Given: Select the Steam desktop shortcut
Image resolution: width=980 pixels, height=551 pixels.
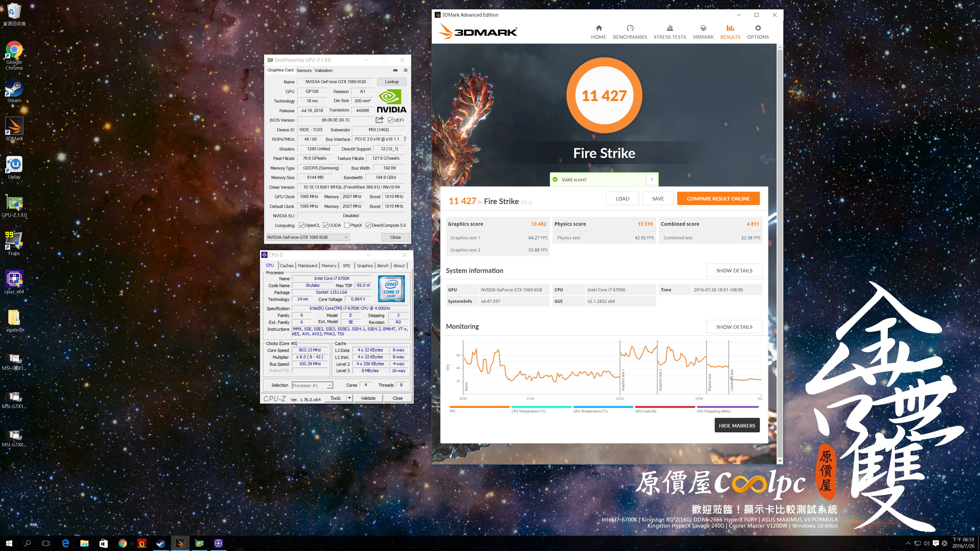Looking at the screenshot, I should point(14,91).
